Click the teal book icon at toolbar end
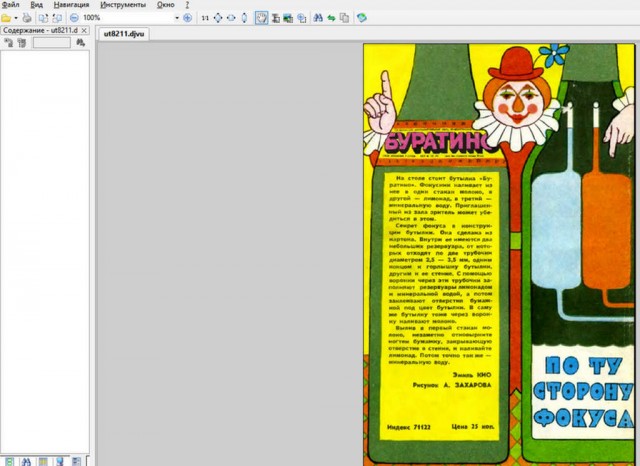Viewport: 640px width, 466px height. 361,18
